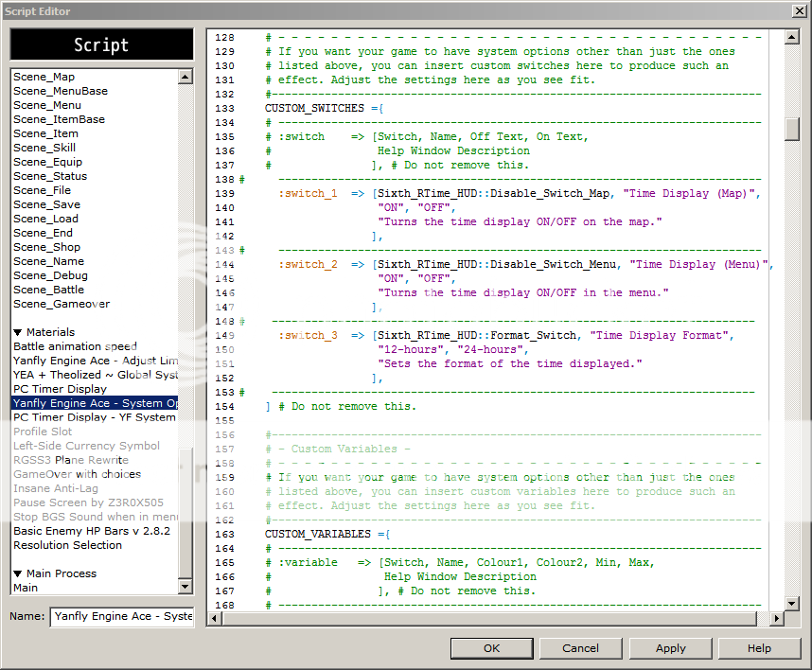
Task: Select the Battle animation speed script
Action: [75, 346]
